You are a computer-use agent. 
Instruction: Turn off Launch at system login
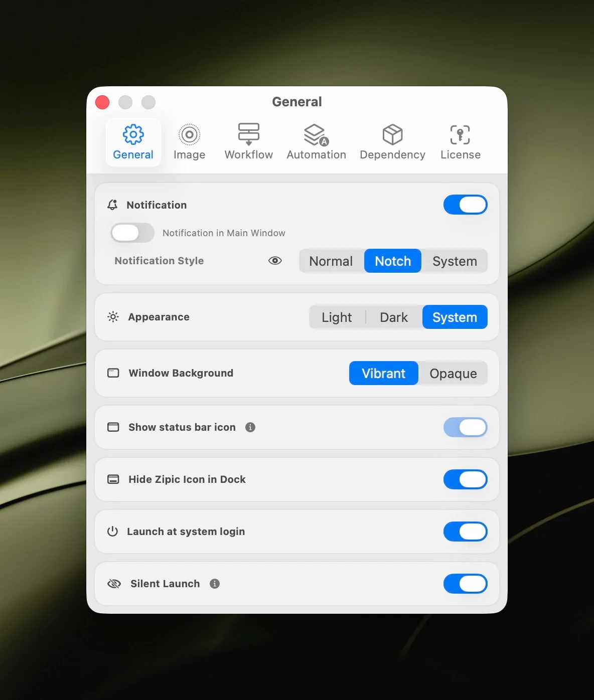(x=465, y=532)
